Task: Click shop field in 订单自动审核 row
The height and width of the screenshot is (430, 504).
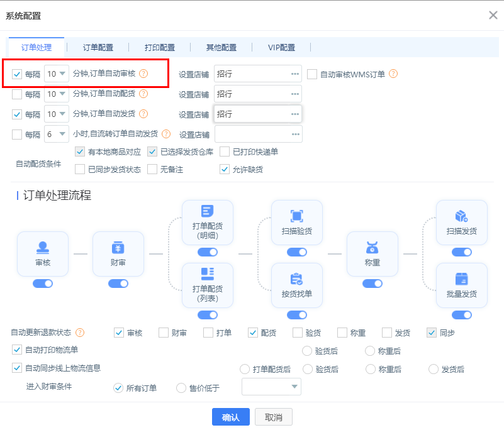Action: click(x=258, y=74)
